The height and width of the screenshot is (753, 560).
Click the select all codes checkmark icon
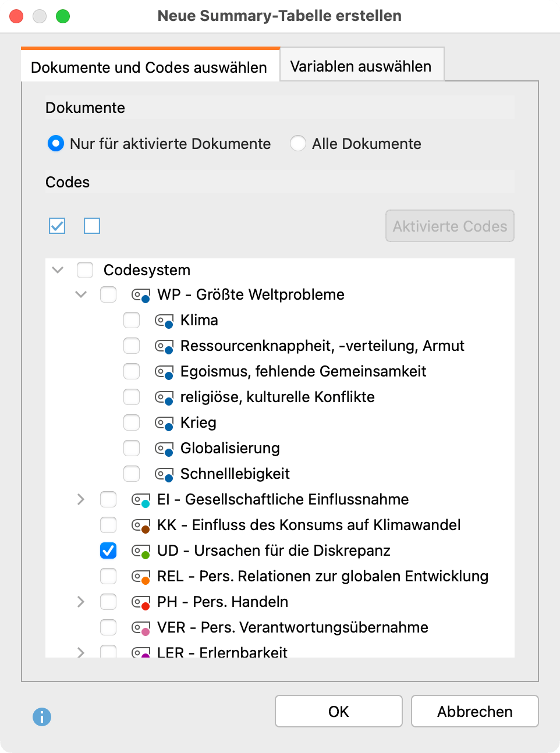click(x=57, y=226)
